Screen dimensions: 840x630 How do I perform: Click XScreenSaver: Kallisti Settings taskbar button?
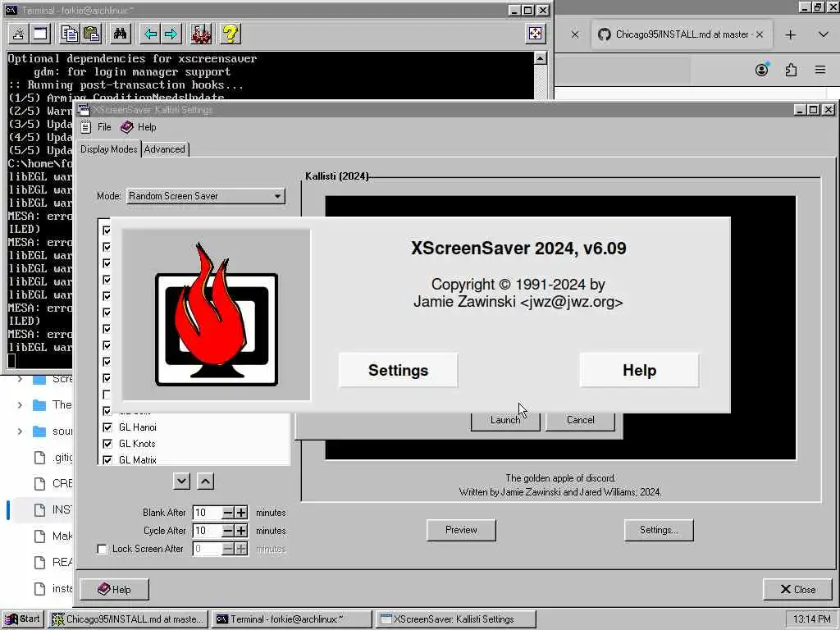[455, 619]
